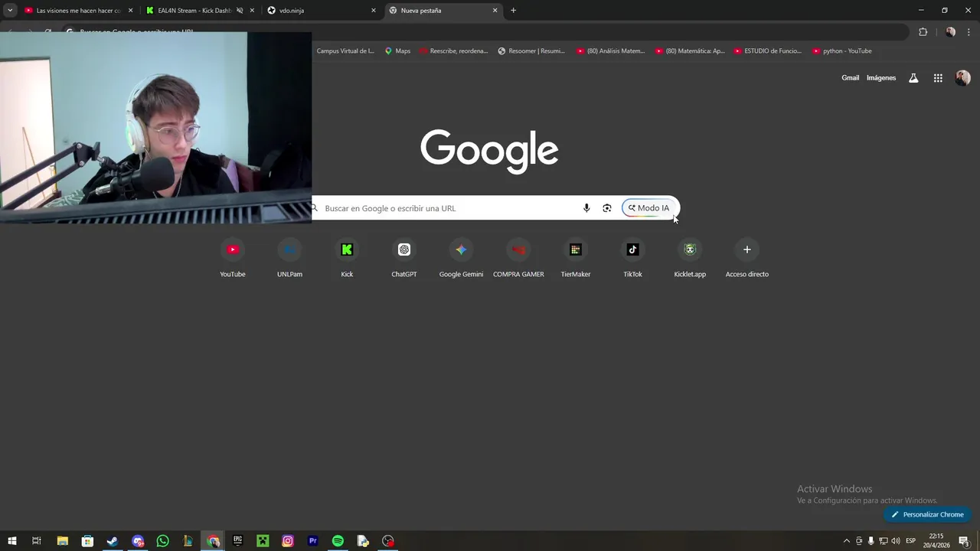Show hidden system tray icons
Viewport: 980px width, 551px height.
[x=846, y=541]
